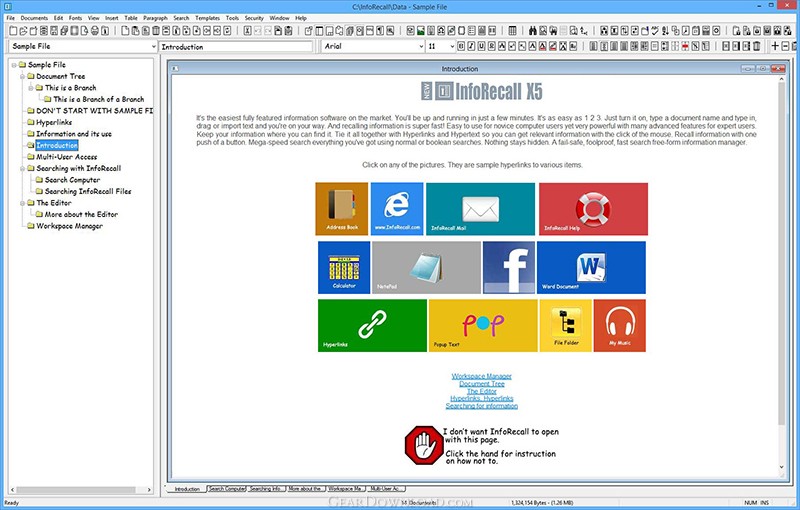This screenshot has width=800, height=510.
Task: Click the printer icon in top toolbar
Action: point(95,31)
